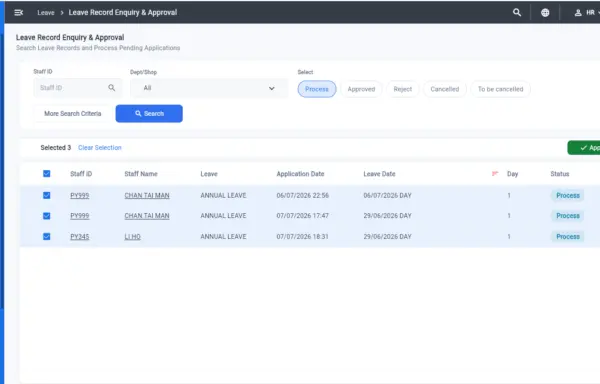Open More Search Criteria
This screenshot has width=600, height=384.
(73, 114)
